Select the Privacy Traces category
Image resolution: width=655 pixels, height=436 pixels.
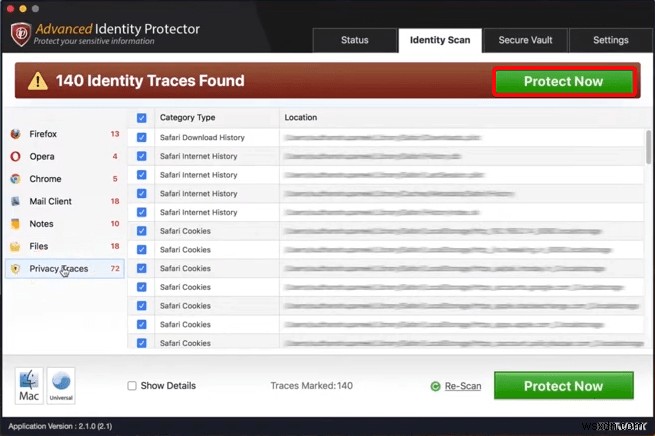[59, 269]
